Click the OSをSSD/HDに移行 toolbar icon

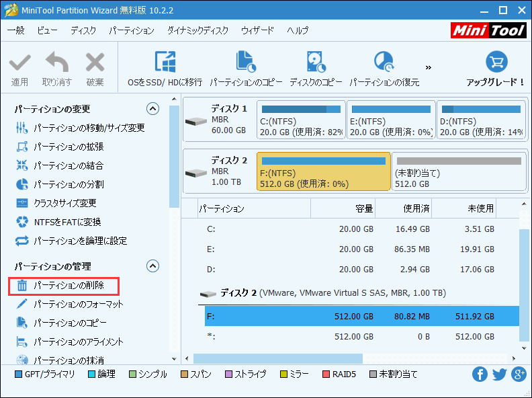click(x=165, y=62)
